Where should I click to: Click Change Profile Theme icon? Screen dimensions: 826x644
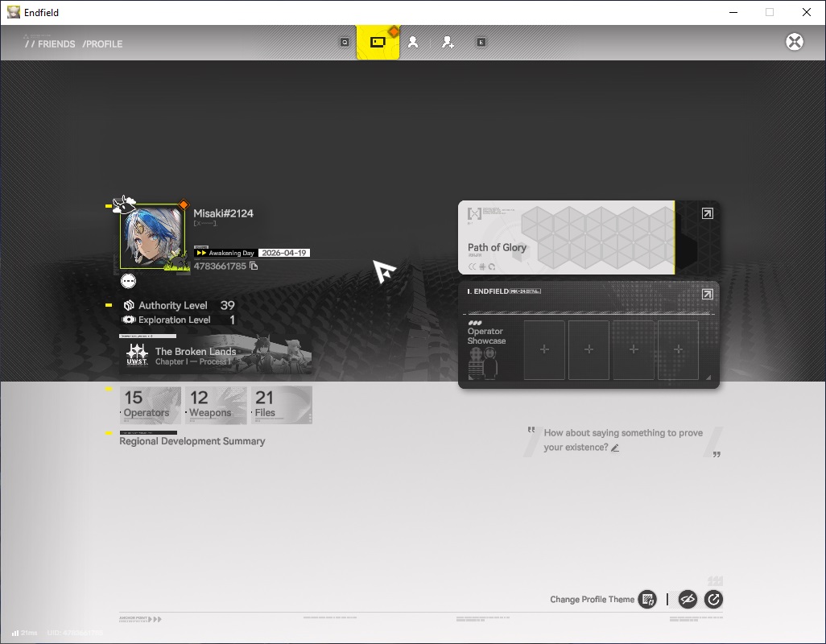tap(647, 599)
